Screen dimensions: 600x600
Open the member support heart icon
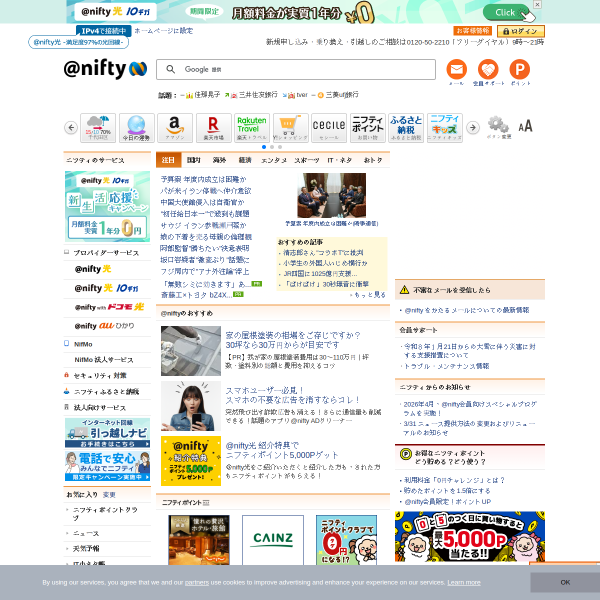488,70
